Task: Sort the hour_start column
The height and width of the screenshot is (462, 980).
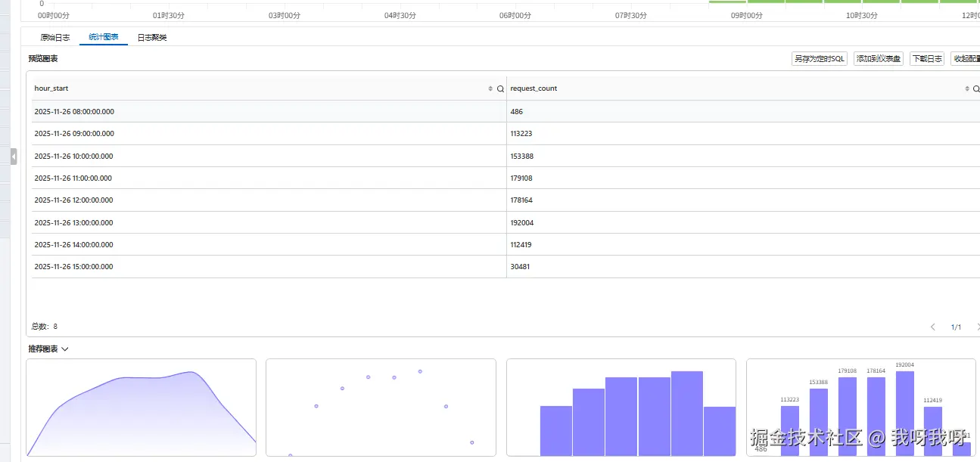Action: coord(490,89)
